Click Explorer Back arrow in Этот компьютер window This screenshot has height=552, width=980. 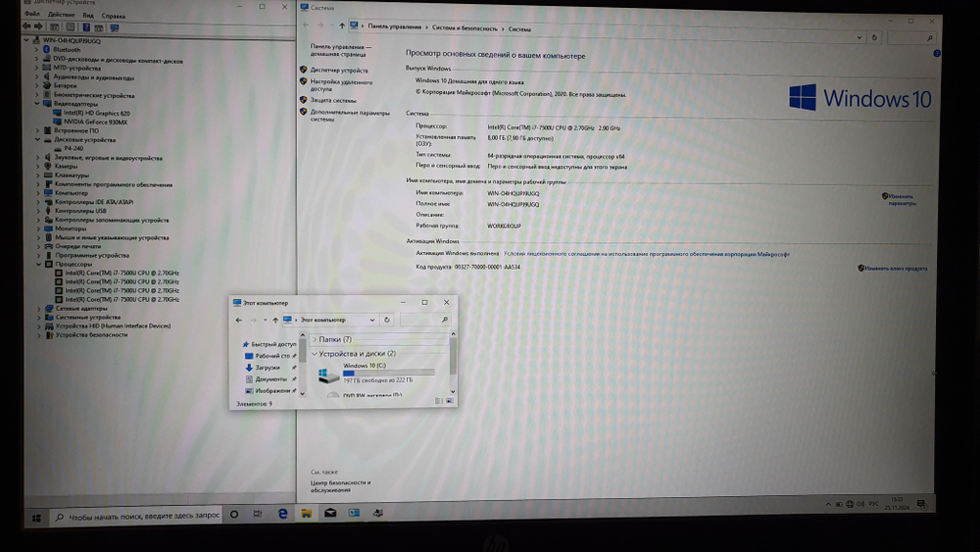(239, 320)
